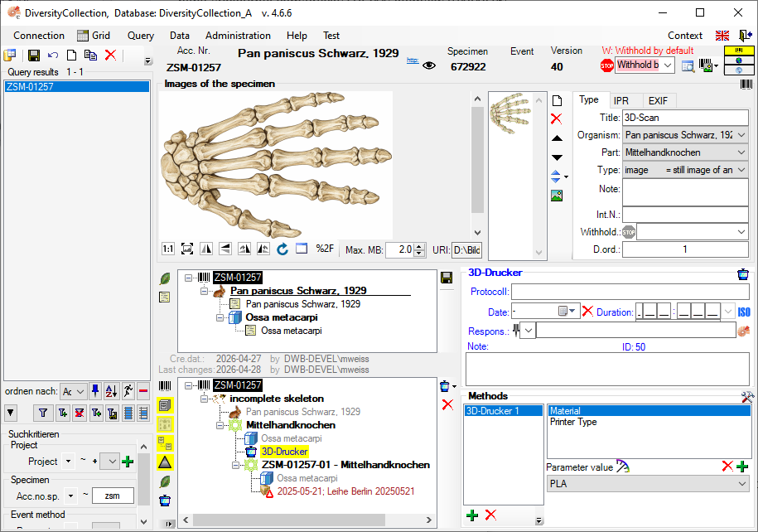
Task: Toggle the yellow storage box tree icon
Action: (x=166, y=405)
